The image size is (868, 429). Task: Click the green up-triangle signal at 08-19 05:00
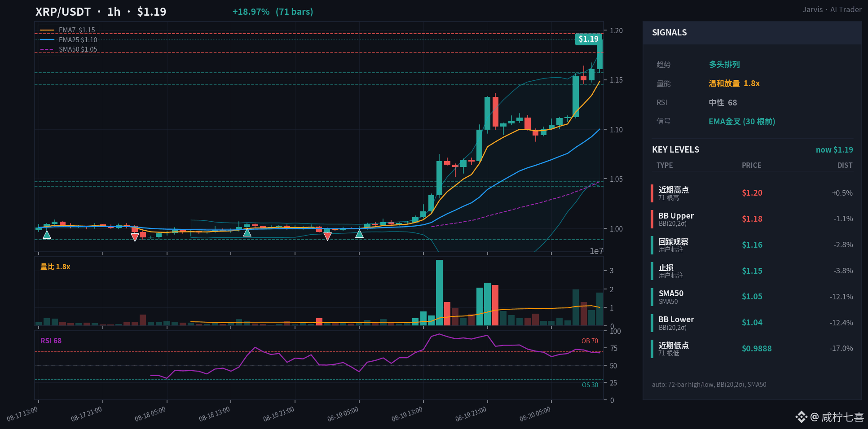pyautogui.click(x=359, y=233)
